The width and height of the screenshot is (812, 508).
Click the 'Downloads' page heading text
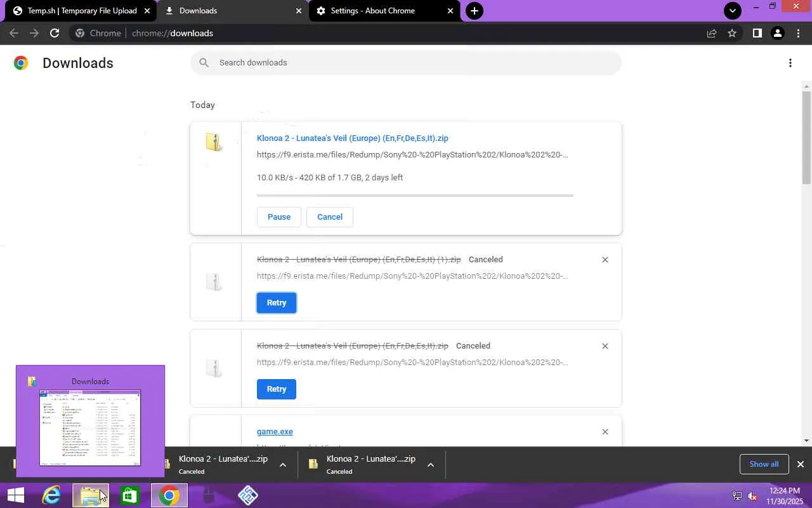tap(78, 63)
